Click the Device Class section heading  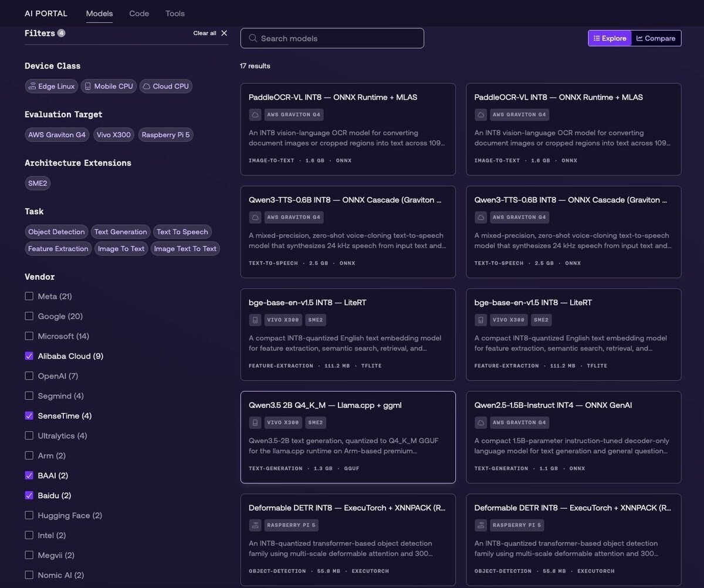(53, 66)
